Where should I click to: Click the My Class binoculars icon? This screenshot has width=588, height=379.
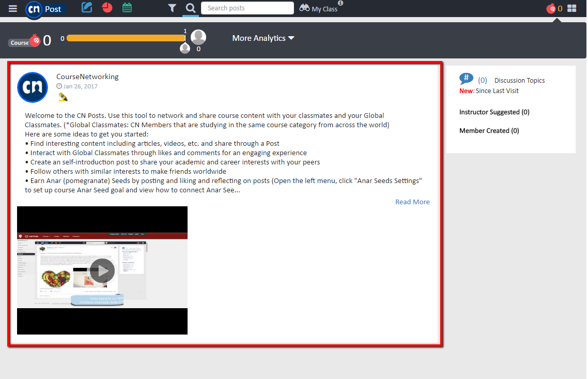pos(304,8)
